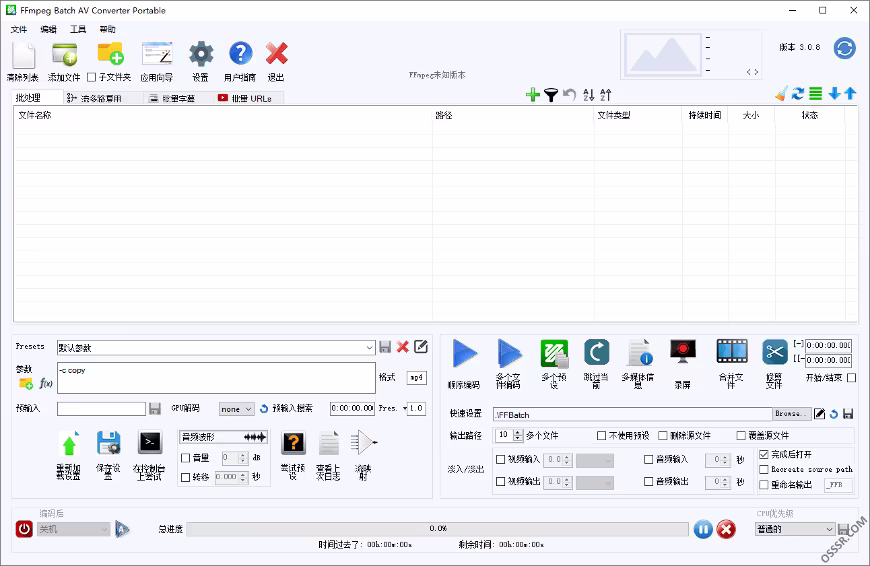Image resolution: width=870 pixels, height=566 pixels.
Task: Click the funnel filter icon above list
Action: [x=550, y=95]
